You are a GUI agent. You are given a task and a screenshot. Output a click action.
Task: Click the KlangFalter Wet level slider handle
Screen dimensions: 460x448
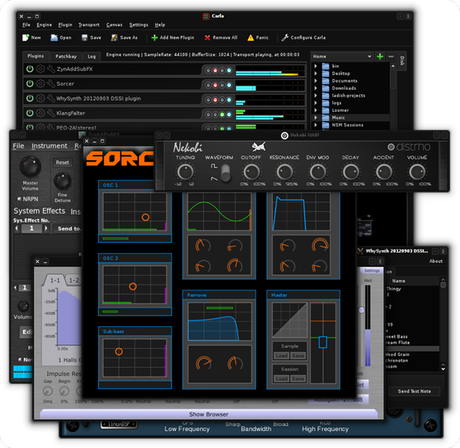(362, 311)
